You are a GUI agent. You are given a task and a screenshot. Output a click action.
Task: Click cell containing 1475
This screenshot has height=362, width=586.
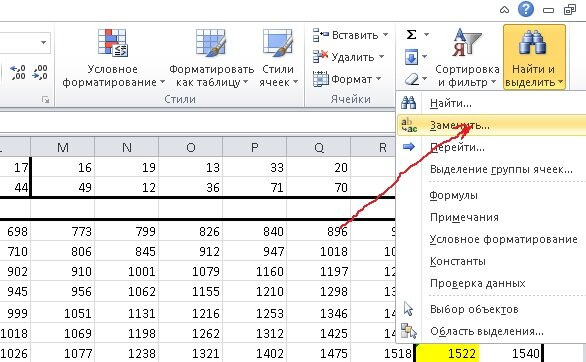319,353
